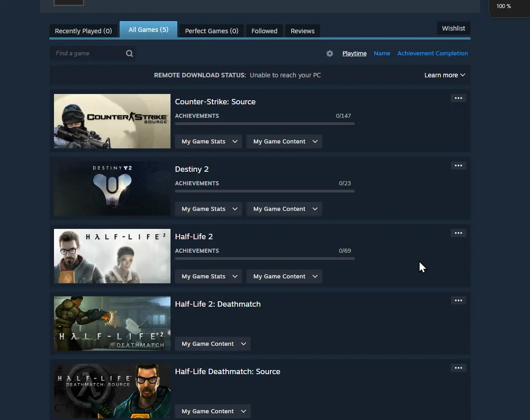This screenshot has width=530, height=420.
Task: Switch to Recently Played (0) tab
Action: [x=83, y=31]
